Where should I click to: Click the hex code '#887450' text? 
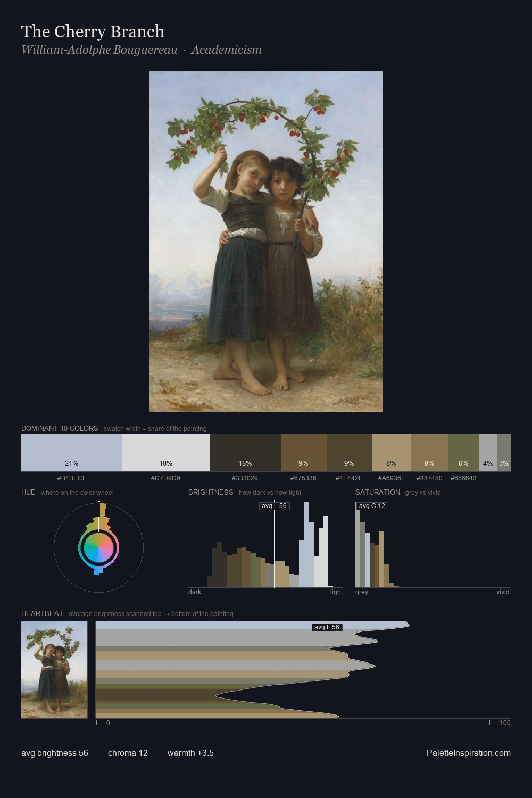[x=429, y=478]
